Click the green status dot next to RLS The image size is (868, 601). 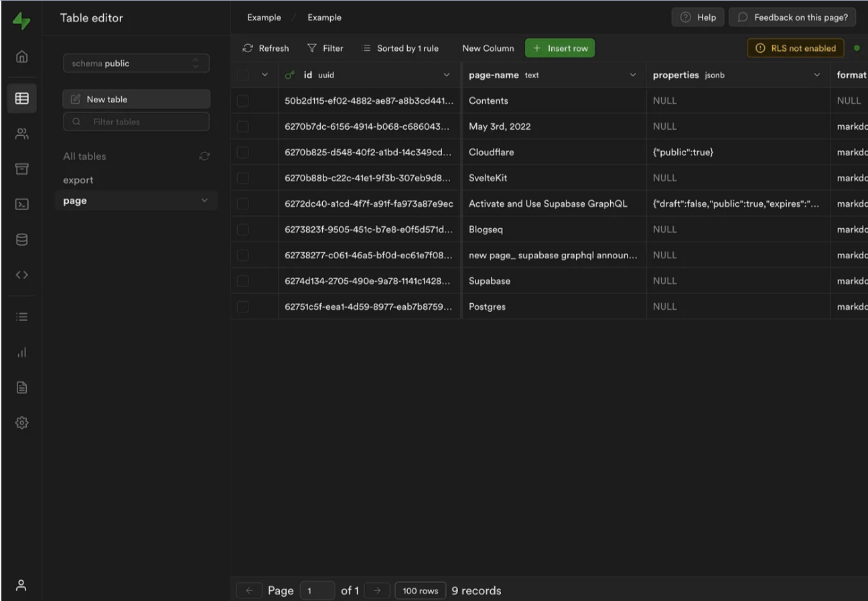click(857, 48)
